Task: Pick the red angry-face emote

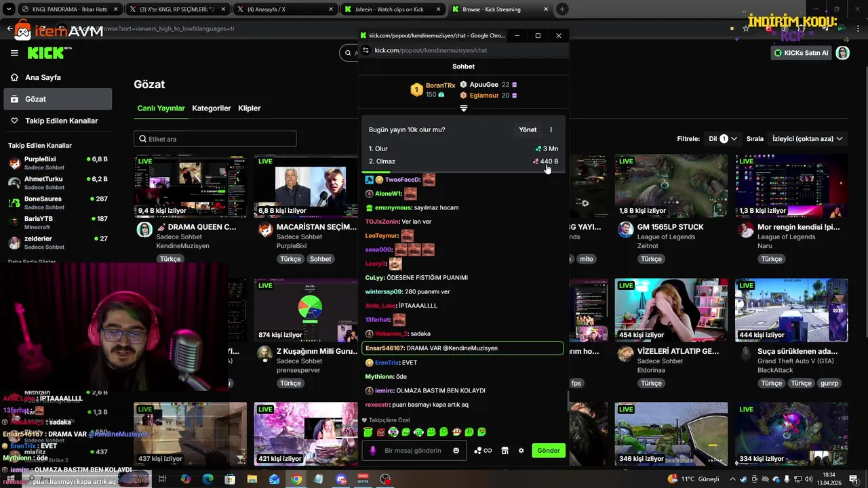Action: [x=380, y=432]
